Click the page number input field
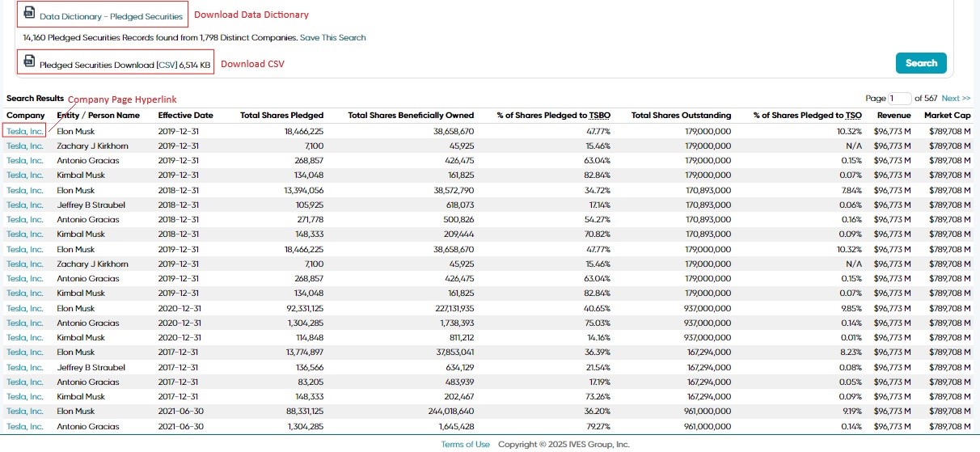 (x=899, y=99)
